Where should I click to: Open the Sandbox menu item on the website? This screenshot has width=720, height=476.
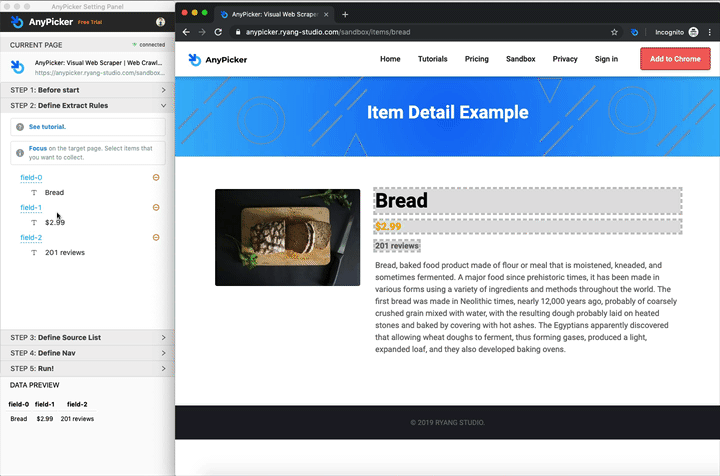pos(520,59)
